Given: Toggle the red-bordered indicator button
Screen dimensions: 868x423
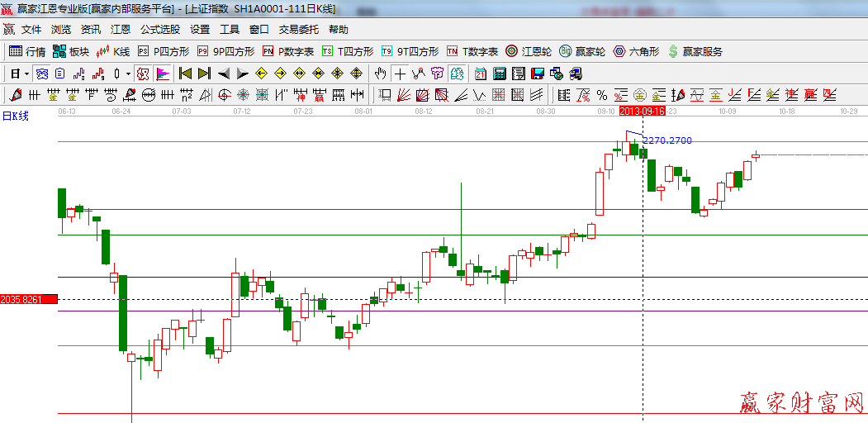Looking at the screenshot, I should pyautogui.click(x=143, y=74).
